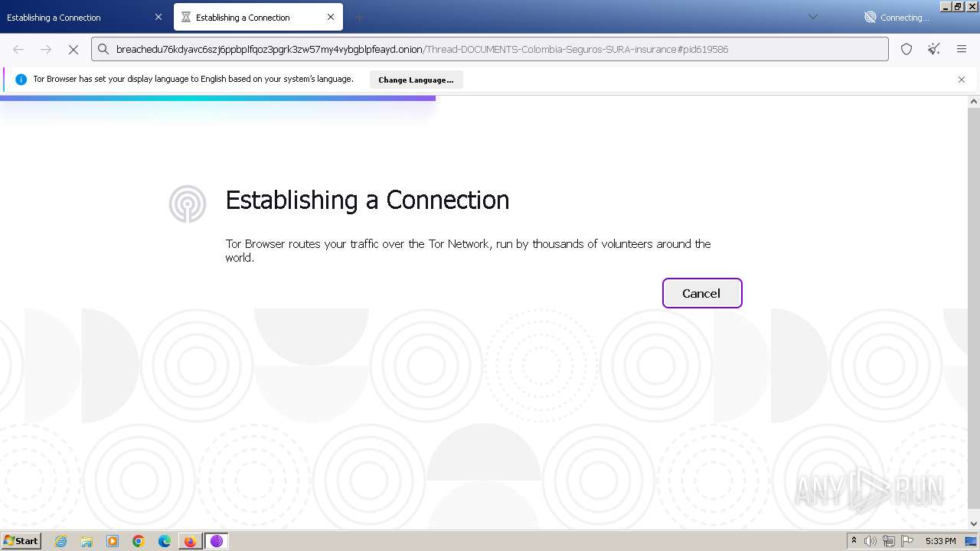980x551 pixels.
Task: Click the Connecting… Tor status indicator
Action: (x=897, y=17)
